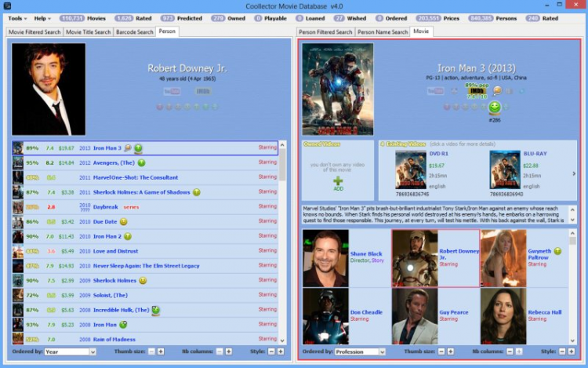Open YouTube link for Robert Downey Jr.

tap(172, 91)
